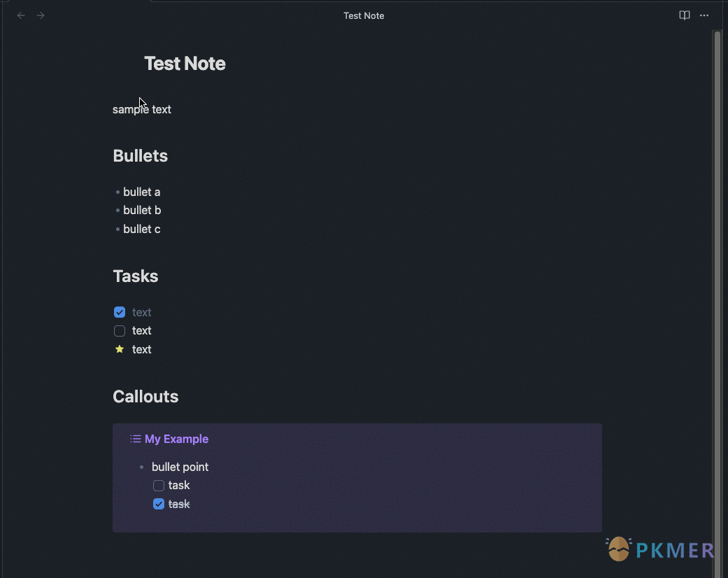Uncheck the completed strikethrough task in the callout
The height and width of the screenshot is (578, 728).
(158, 504)
